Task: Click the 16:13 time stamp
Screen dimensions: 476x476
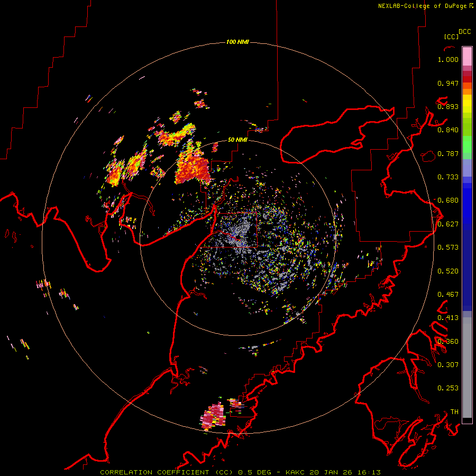Action: [369, 472]
